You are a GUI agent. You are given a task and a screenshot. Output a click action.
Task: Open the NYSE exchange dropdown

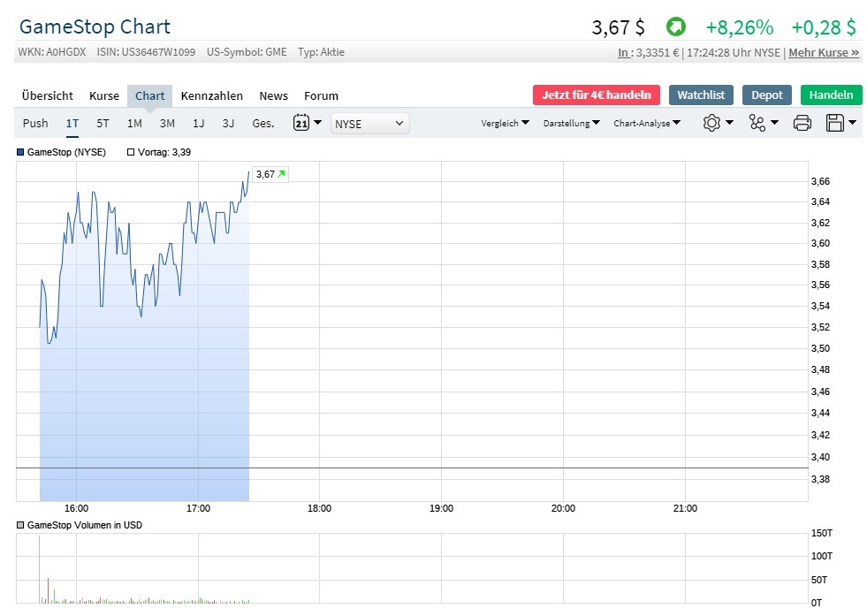pyautogui.click(x=369, y=124)
